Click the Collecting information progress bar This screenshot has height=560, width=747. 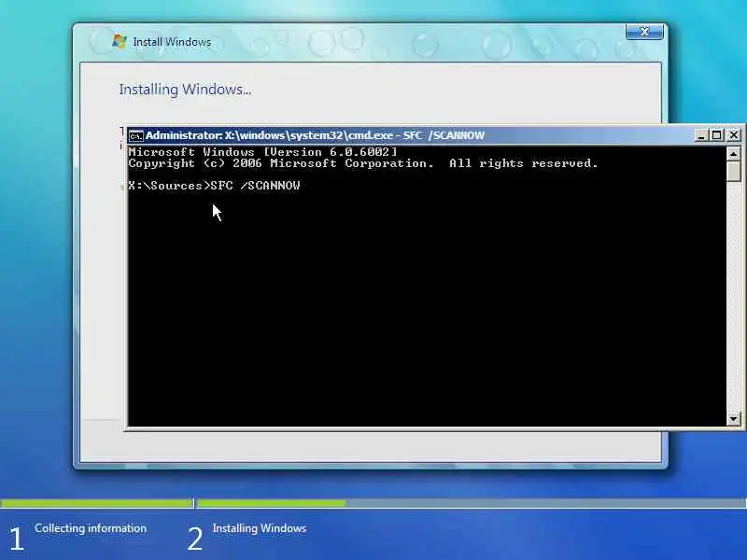click(97, 503)
